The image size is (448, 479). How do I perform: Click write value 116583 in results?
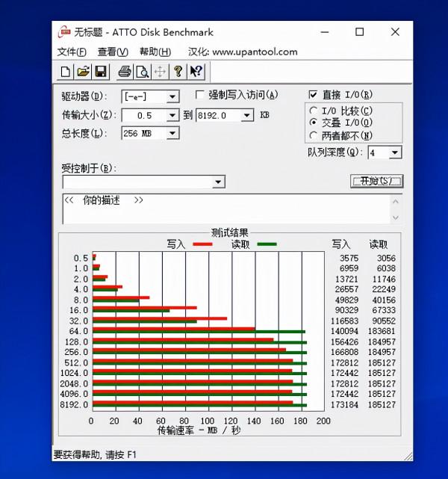pyautogui.click(x=344, y=321)
